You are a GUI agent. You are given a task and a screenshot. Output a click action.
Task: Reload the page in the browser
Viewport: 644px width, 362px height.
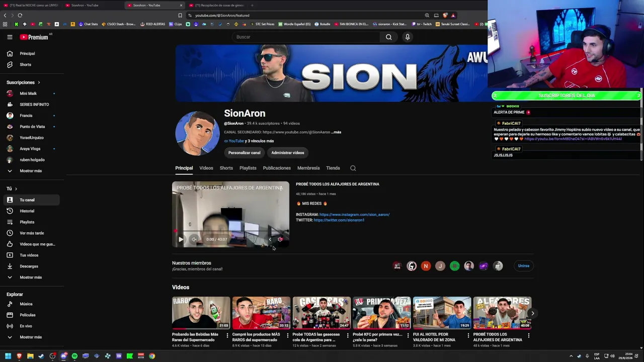(x=20, y=15)
